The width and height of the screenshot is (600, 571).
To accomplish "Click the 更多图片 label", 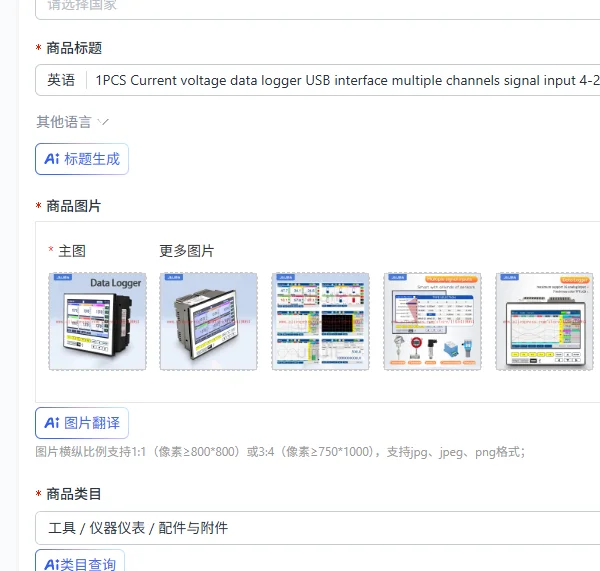I will tap(187, 251).
